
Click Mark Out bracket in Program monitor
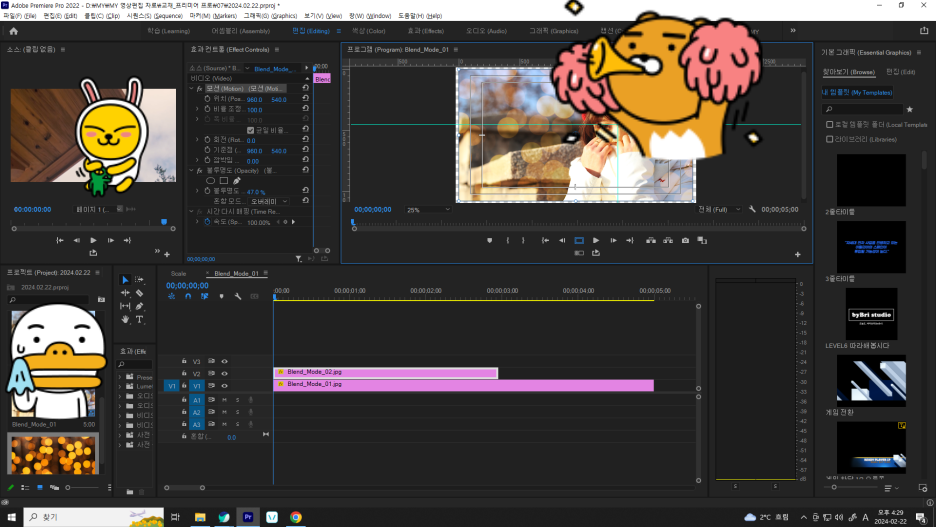click(x=524, y=241)
